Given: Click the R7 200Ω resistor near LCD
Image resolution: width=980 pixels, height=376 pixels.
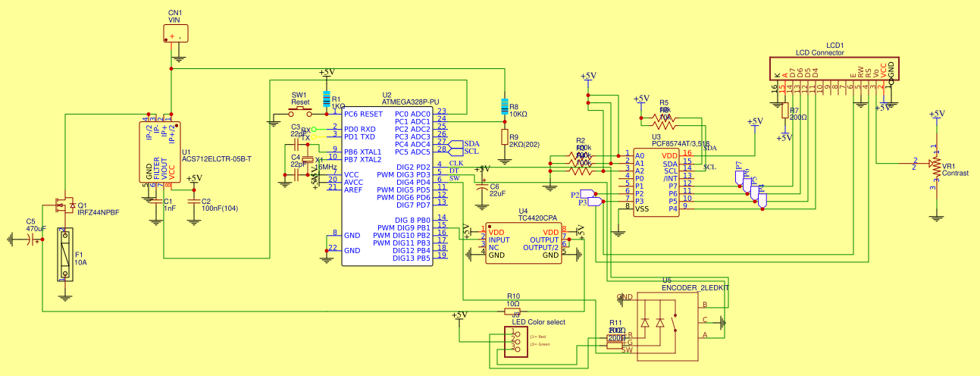Looking at the screenshot, I should pyautogui.click(x=784, y=114).
